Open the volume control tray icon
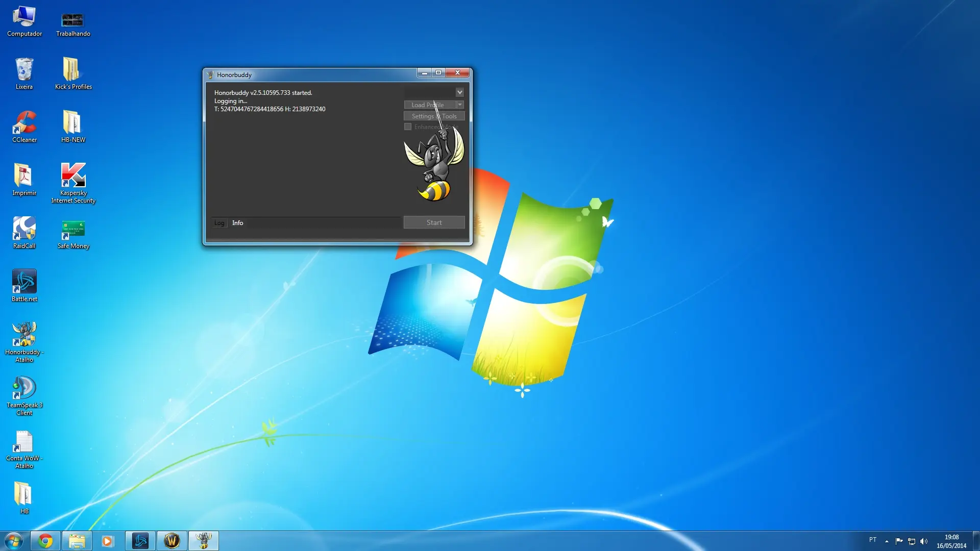 (x=924, y=541)
